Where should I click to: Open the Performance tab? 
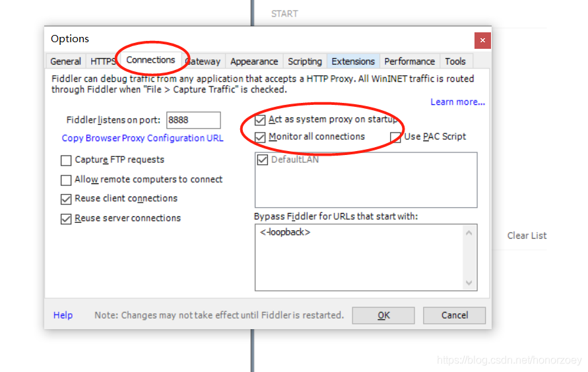coord(410,61)
